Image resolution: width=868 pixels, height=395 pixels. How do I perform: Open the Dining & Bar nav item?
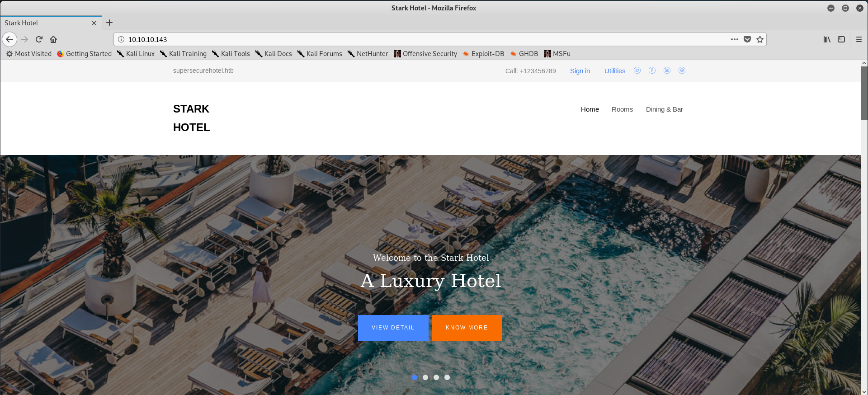click(664, 109)
